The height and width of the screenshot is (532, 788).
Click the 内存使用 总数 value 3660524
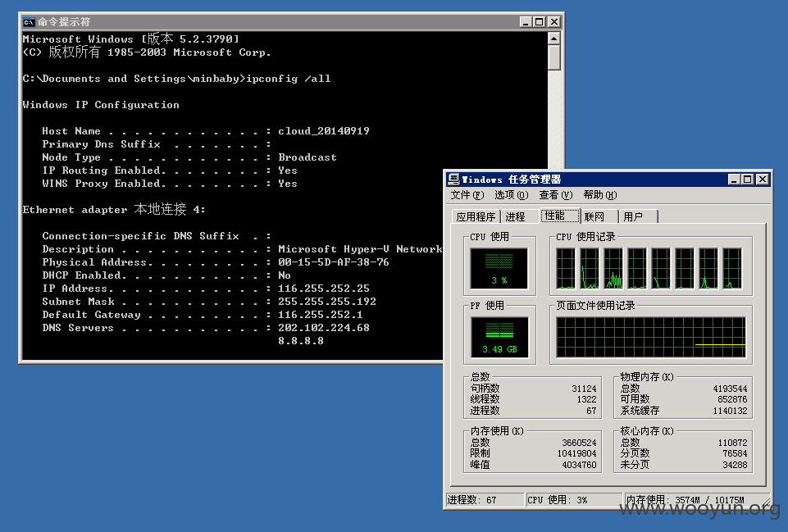coord(579,443)
